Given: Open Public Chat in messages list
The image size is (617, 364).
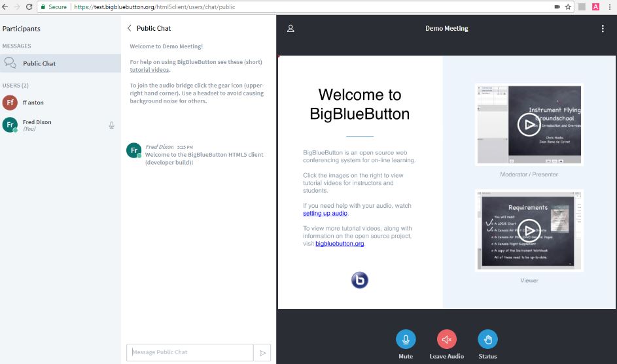Looking at the screenshot, I should pyautogui.click(x=61, y=63).
